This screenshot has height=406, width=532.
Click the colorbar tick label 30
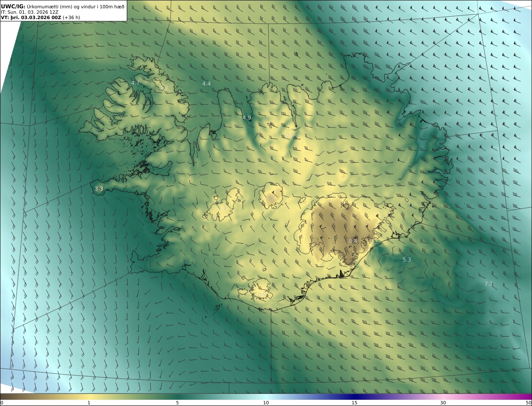coord(443,403)
